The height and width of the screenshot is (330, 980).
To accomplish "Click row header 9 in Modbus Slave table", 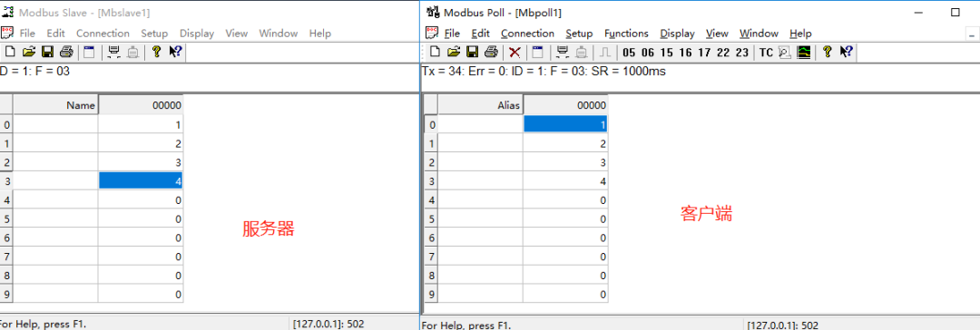I will (6, 294).
